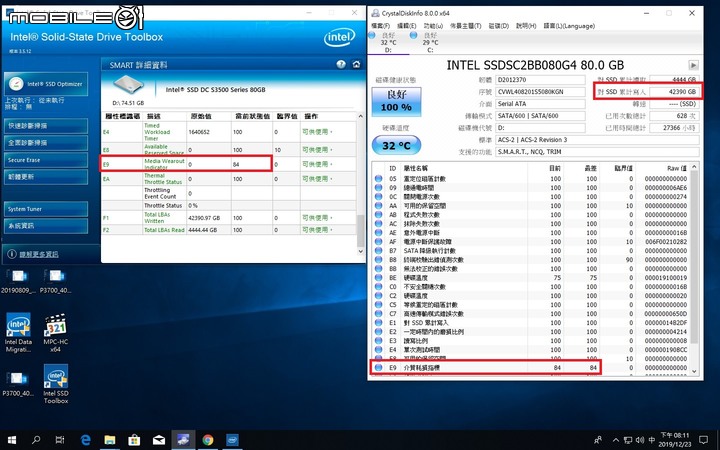
Task: Click 韌體更新 firmware update button
Action: (46, 177)
